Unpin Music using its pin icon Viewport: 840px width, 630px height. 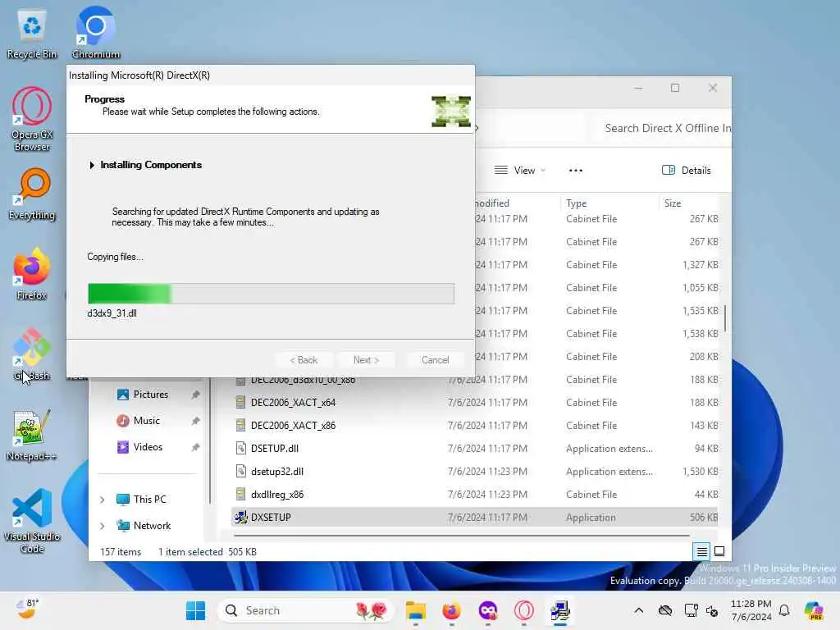tap(195, 421)
